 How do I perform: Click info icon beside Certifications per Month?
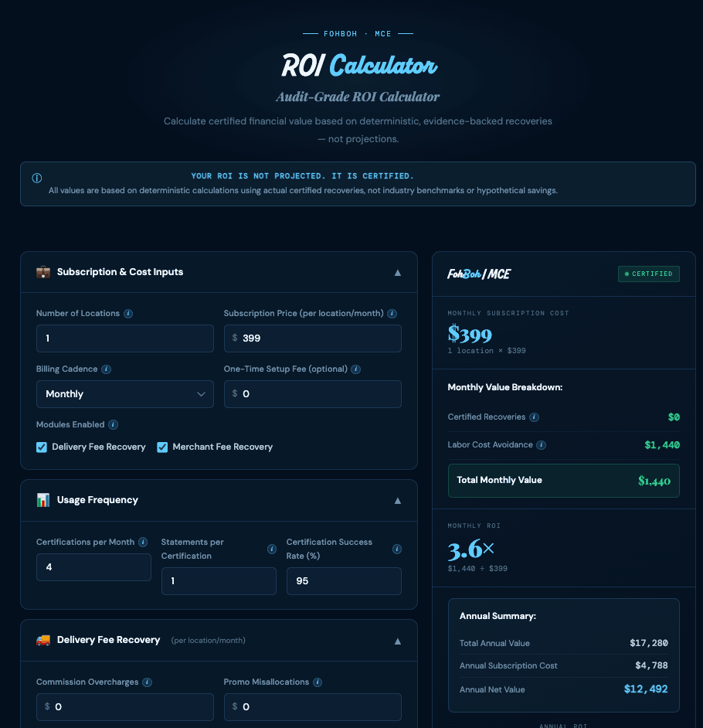tap(143, 543)
